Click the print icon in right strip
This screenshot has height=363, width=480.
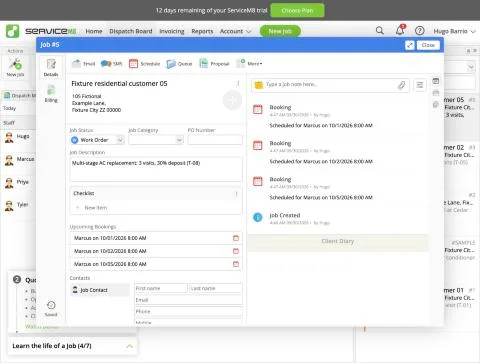pyautogui.click(x=436, y=93)
